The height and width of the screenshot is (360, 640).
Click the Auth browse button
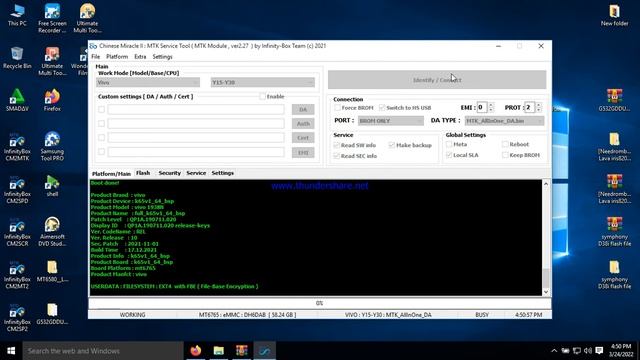pyautogui.click(x=303, y=124)
